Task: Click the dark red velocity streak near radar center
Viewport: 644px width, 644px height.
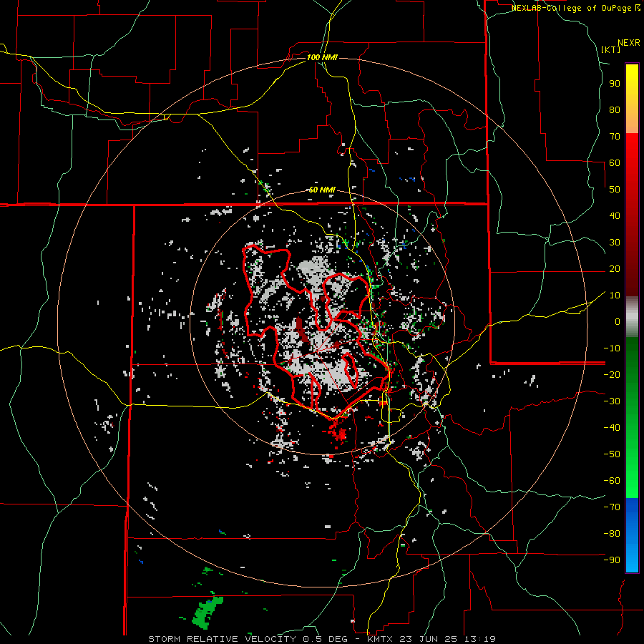Action: (x=302, y=329)
